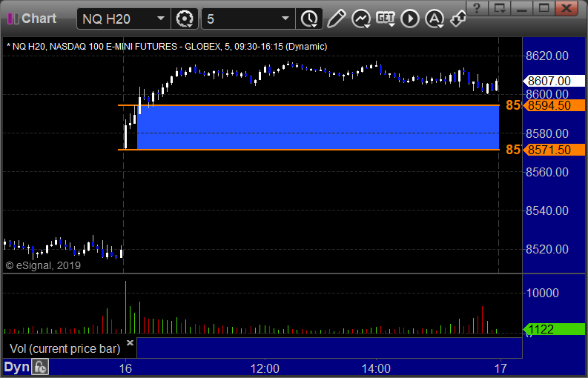Select the upper orange line at 8594.50
The image size is (588, 378).
click(308, 105)
